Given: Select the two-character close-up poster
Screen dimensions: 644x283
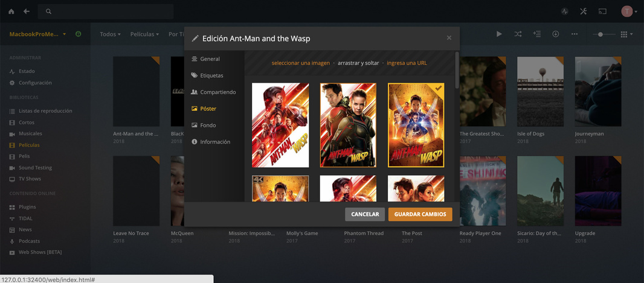Looking at the screenshot, I should point(348,125).
